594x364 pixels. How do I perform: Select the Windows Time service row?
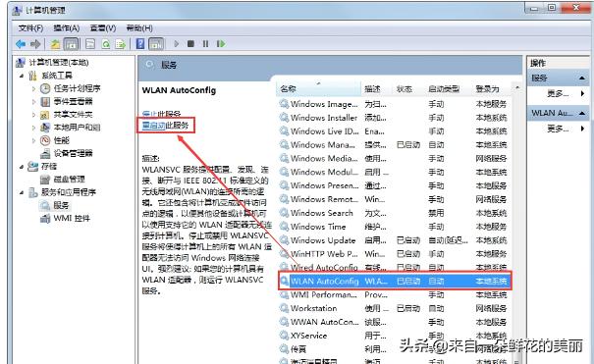click(394, 227)
